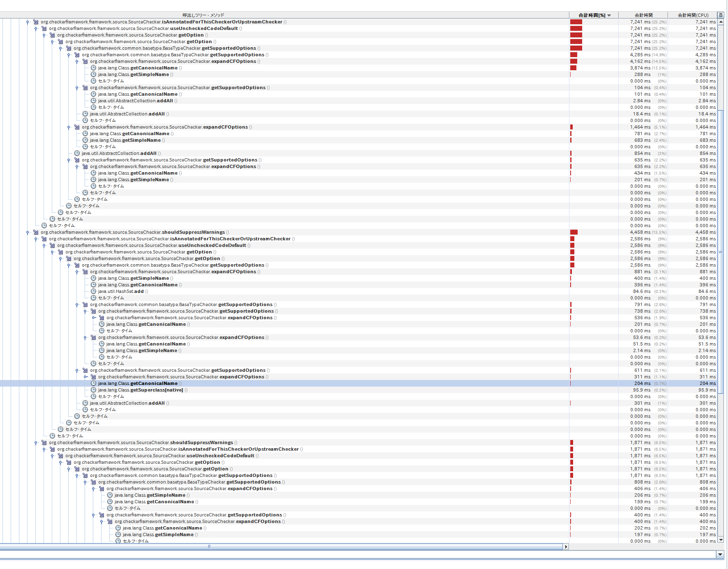Click the horizontal scrollbar thumb below the call tree
The image size is (728, 569).
coord(210,546)
